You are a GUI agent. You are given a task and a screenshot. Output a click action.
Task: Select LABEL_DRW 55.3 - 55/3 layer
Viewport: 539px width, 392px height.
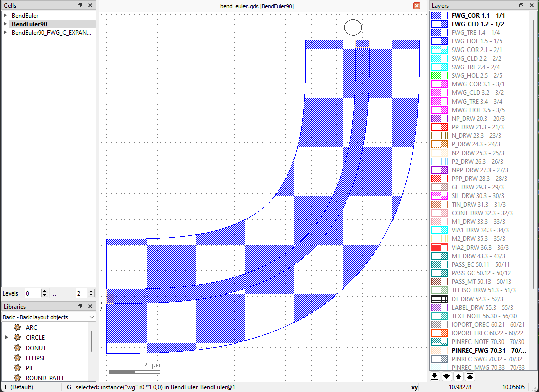click(x=482, y=308)
